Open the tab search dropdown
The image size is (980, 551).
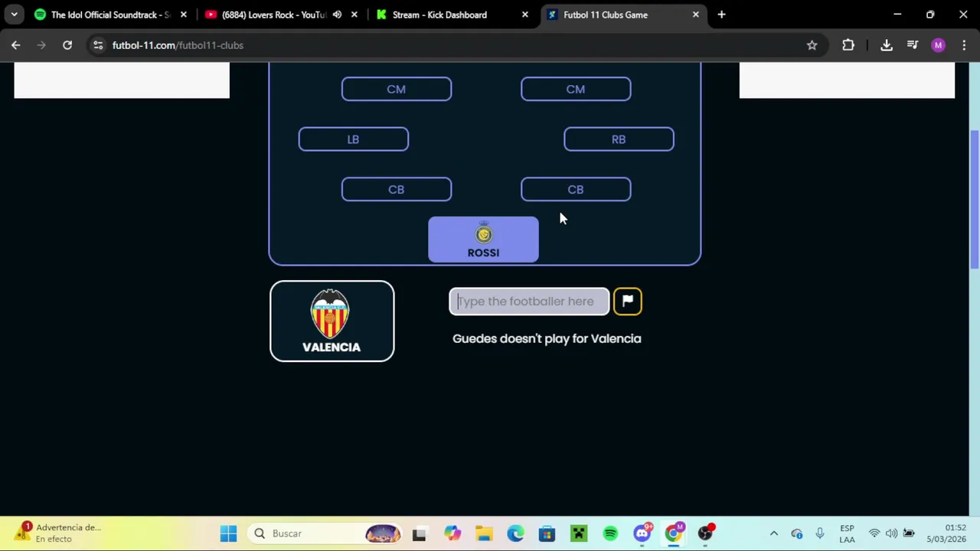[x=14, y=15]
